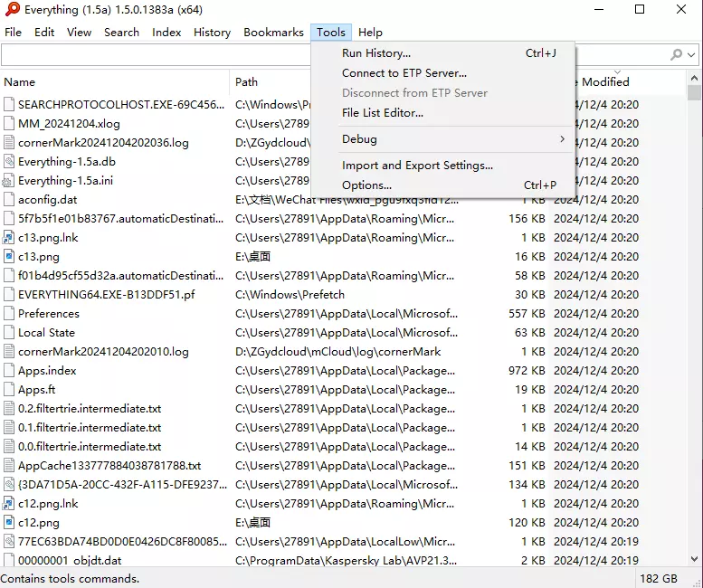Click icon of cornerMark20241204202010.log
The width and height of the screenshot is (703, 588).
pos(8,351)
